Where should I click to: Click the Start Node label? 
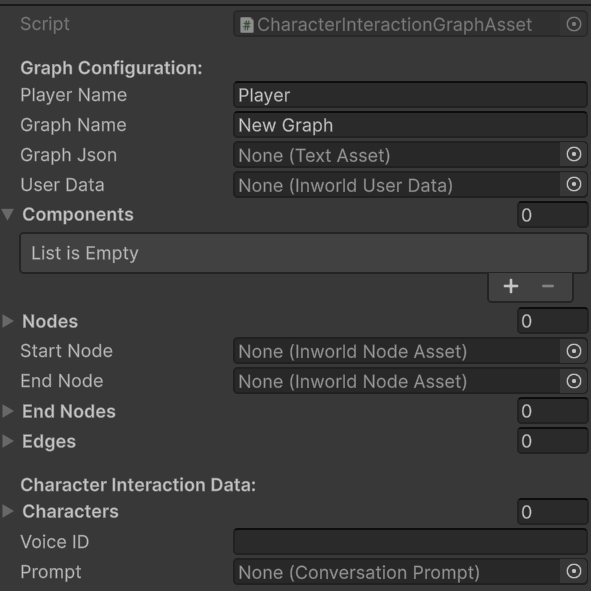(x=67, y=351)
